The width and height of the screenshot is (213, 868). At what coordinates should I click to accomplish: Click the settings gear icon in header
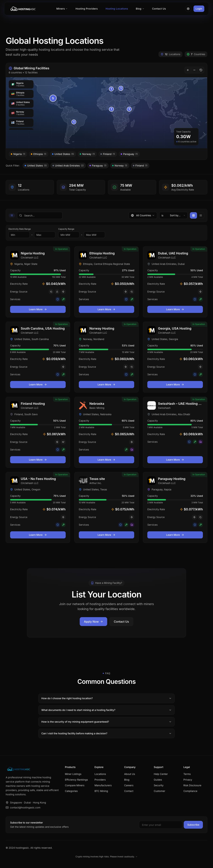188,9
